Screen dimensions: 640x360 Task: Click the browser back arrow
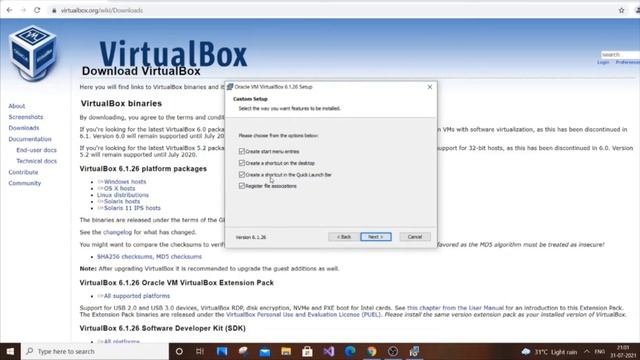(9, 10)
